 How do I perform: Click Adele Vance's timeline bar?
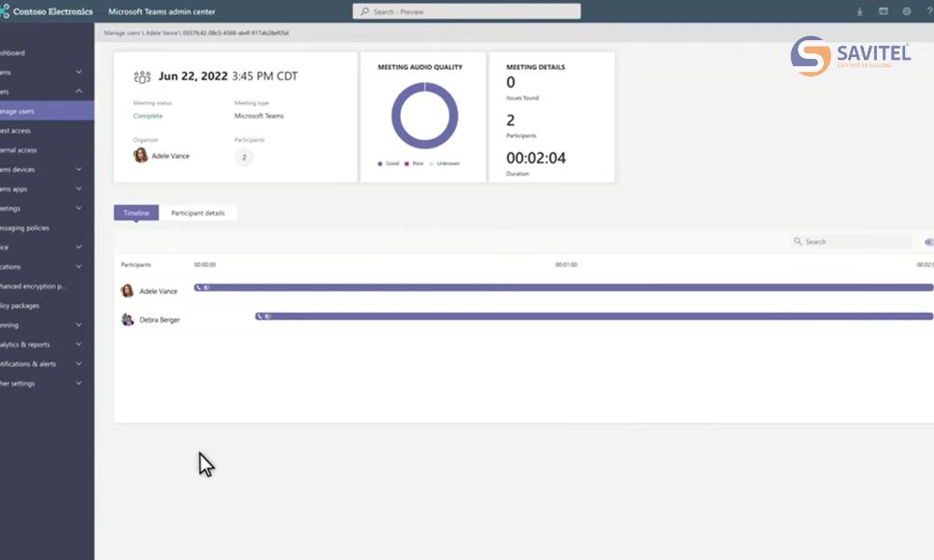563,287
